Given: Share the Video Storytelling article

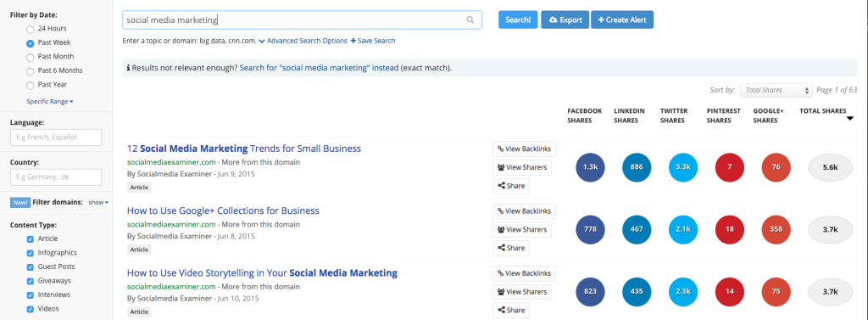Looking at the screenshot, I should (x=511, y=310).
